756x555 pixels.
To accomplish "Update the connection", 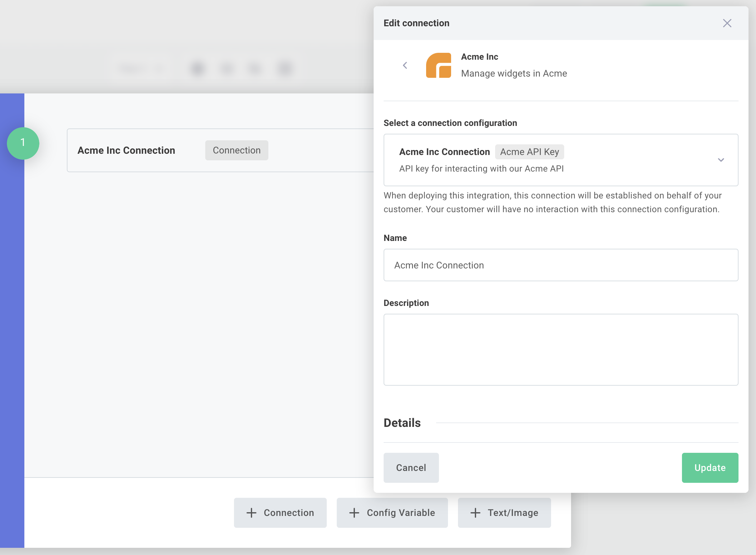I will [710, 467].
